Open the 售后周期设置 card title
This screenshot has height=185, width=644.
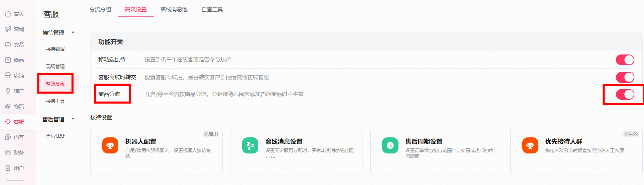(424, 141)
